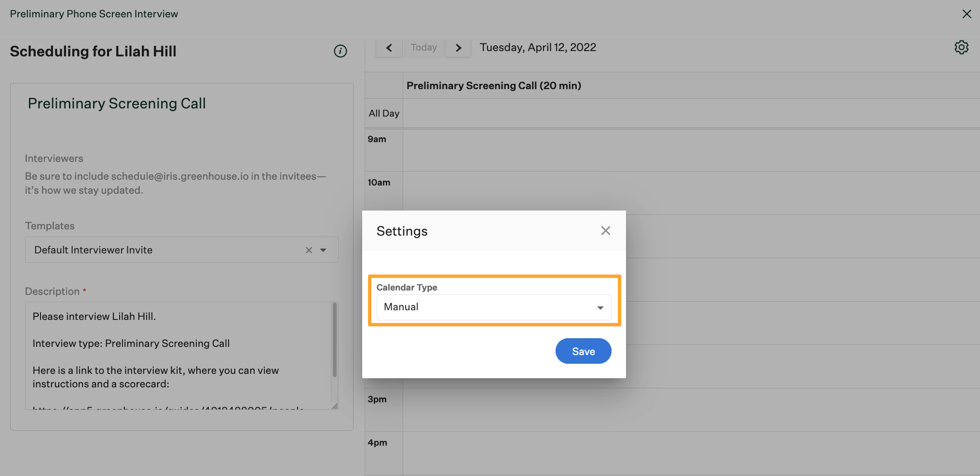
Task: Open the calendar settings gear icon
Action: pyautogui.click(x=961, y=47)
